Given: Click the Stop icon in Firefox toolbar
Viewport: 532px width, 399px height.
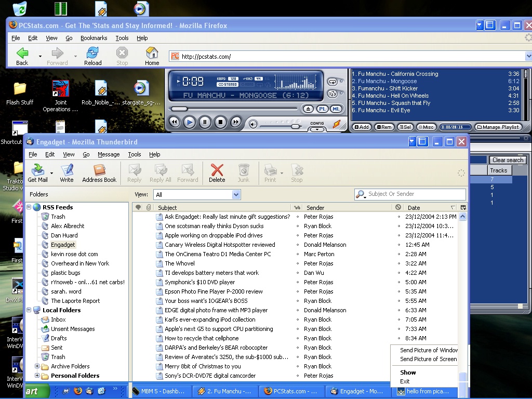Looking at the screenshot, I should (x=122, y=53).
